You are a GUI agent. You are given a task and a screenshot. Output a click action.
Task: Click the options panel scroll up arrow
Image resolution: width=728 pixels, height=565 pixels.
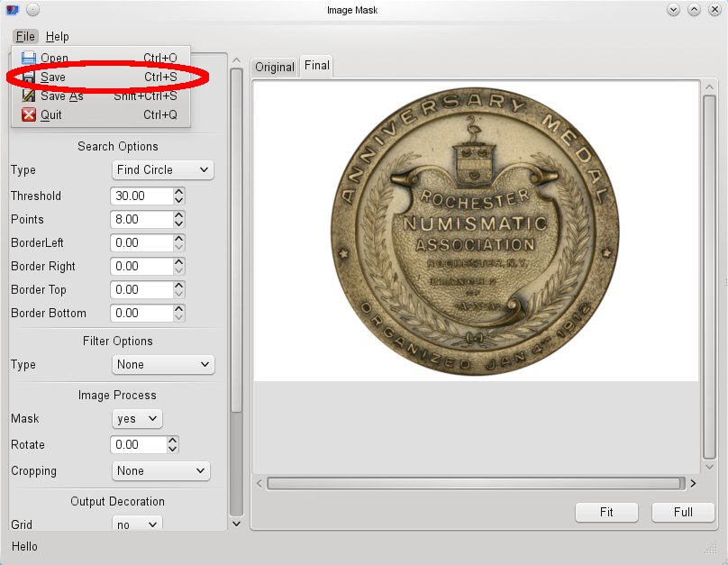pos(236,60)
